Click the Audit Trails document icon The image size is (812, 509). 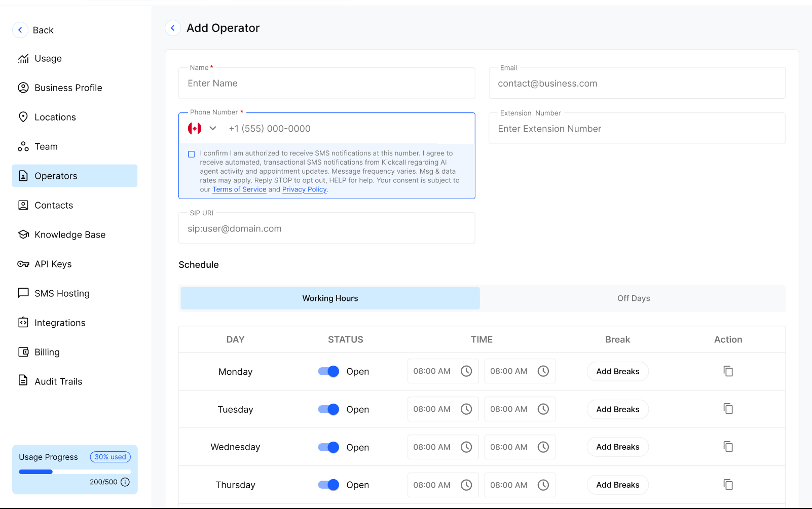[x=23, y=380]
